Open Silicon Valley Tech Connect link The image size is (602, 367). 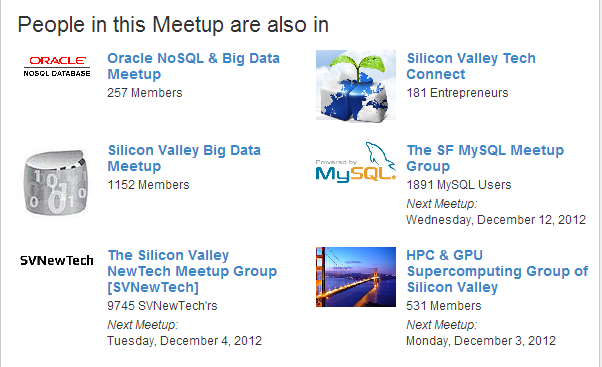tap(471, 66)
